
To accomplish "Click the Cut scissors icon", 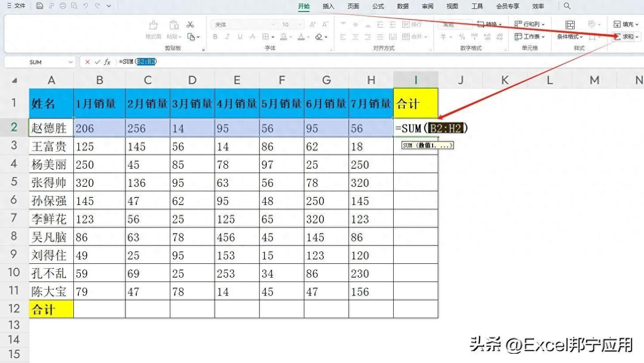I will click(x=190, y=24).
